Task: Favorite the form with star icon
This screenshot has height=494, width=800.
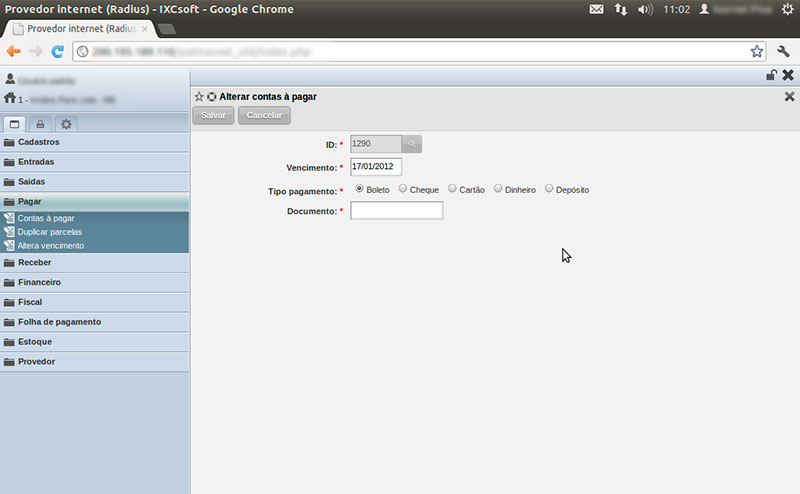Action: coord(199,96)
